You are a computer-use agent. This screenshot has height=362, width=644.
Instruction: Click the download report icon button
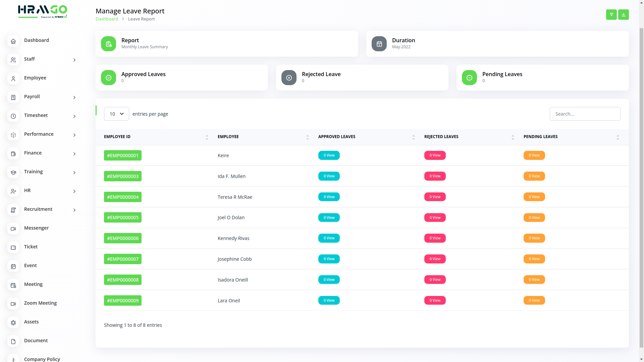(623, 14)
